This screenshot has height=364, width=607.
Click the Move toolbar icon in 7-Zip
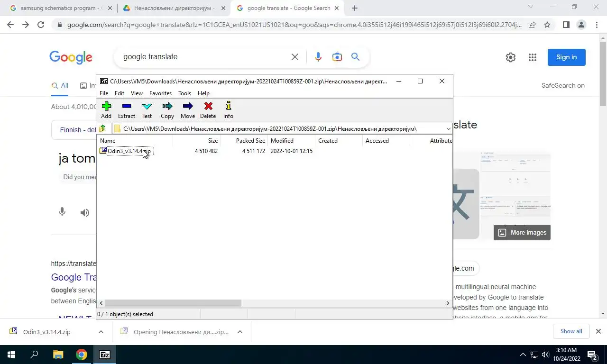point(187,110)
